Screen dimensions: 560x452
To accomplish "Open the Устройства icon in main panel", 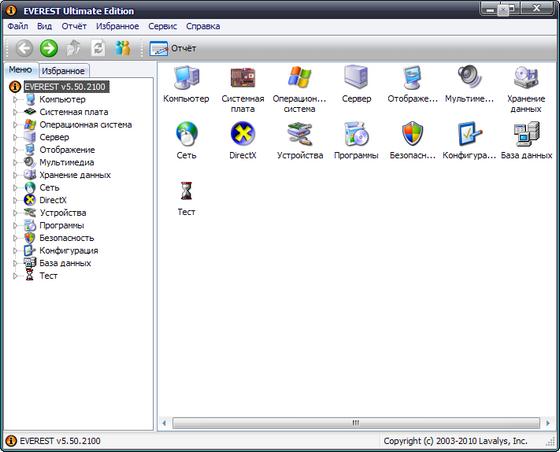I will [x=300, y=134].
